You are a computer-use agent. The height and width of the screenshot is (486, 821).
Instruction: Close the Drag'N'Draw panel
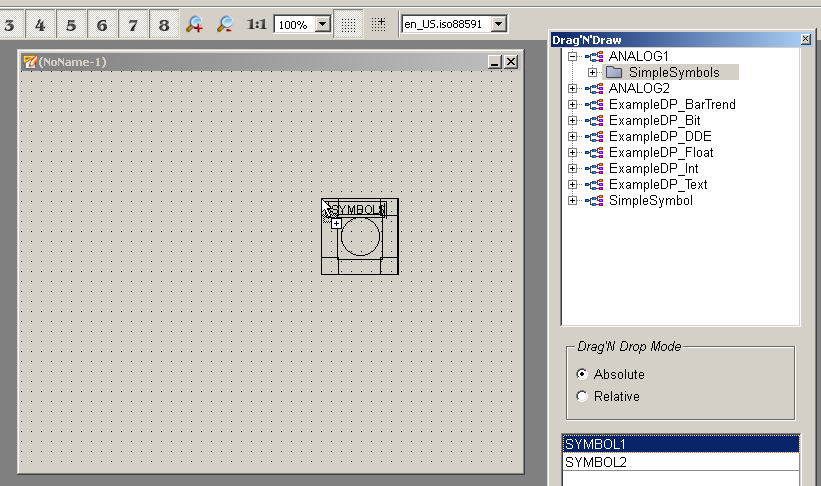[806, 39]
